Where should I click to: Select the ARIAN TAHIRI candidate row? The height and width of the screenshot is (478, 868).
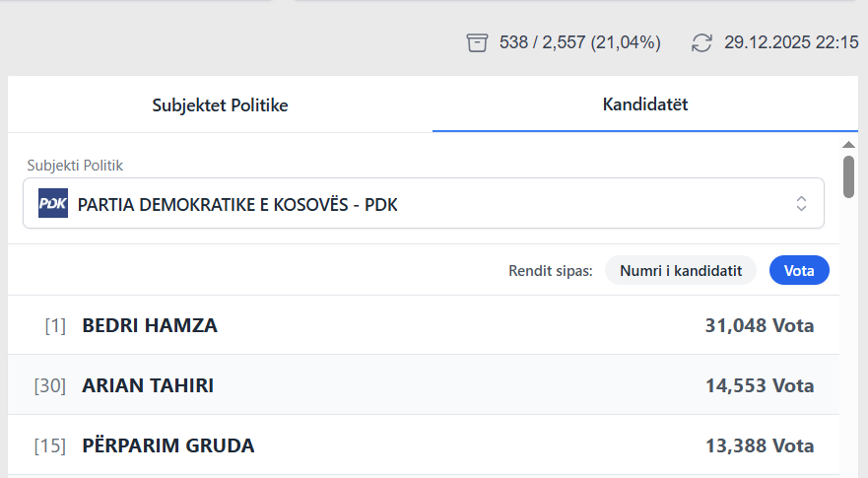click(x=424, y=385)
